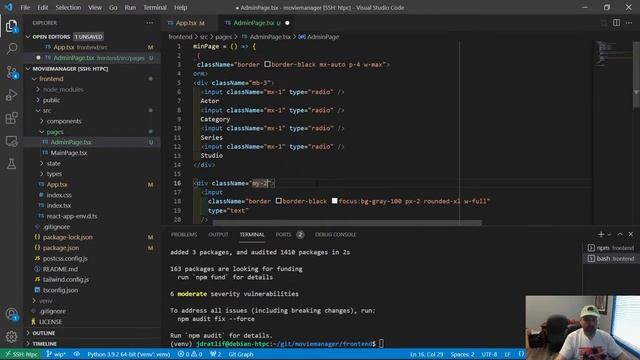Image resolution: width=640 pixels, height=360 pixels.
Task: Change Spaces: 2 indentation setting
Action: [x=462, y=354]
